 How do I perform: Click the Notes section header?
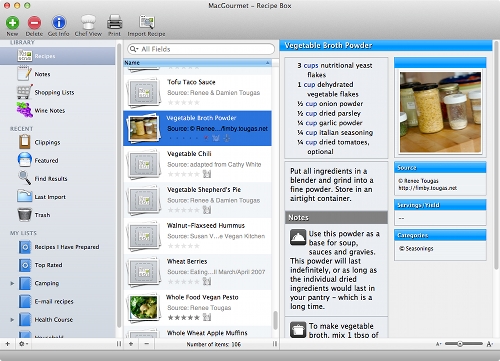336,217
